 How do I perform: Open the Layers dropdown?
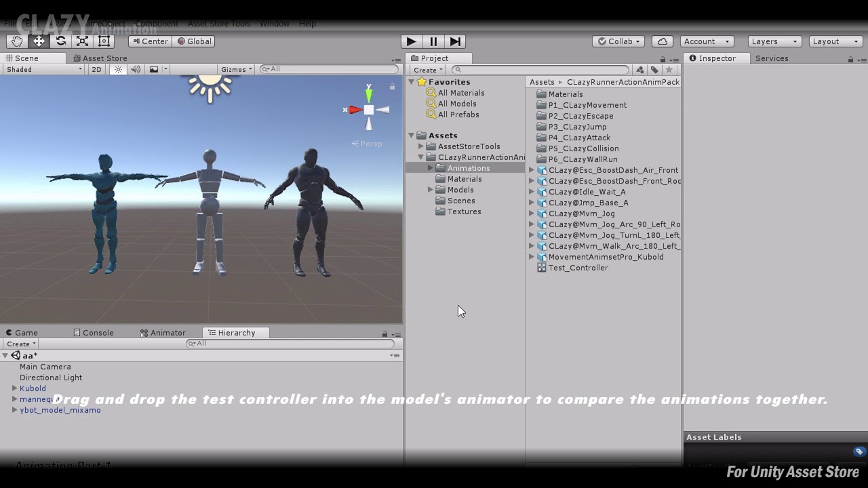point(774,41)
